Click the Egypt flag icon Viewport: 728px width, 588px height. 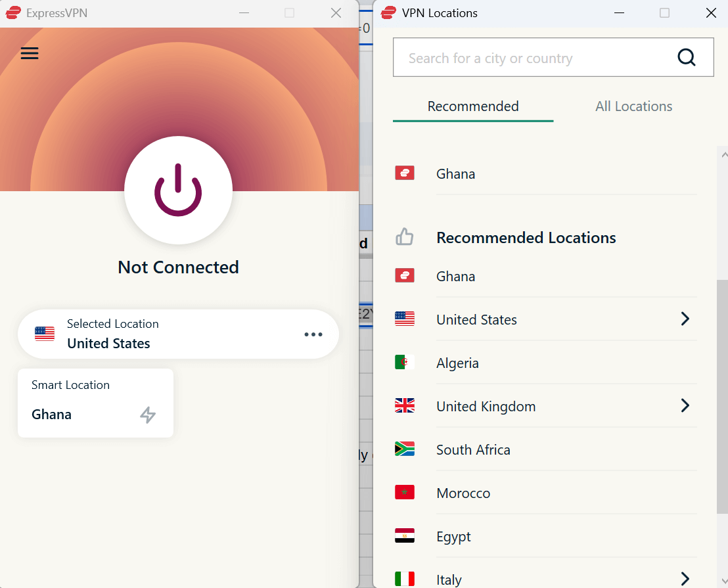404,535
